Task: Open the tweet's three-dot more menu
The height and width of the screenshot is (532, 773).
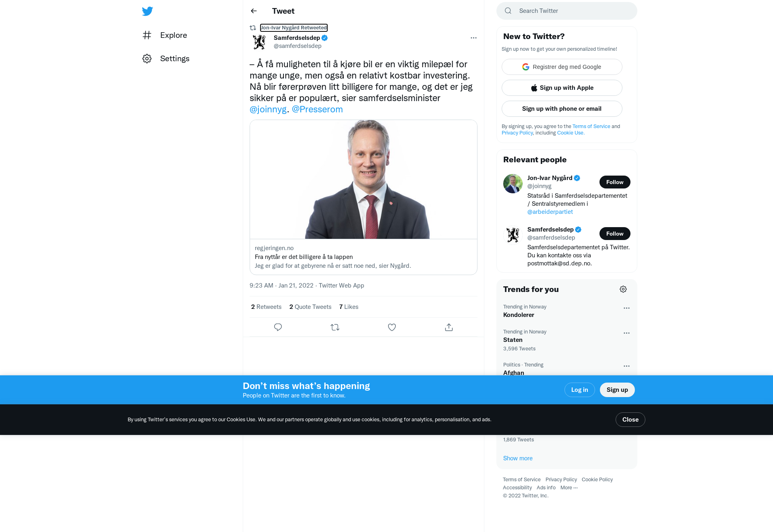Action: (473, 38)
